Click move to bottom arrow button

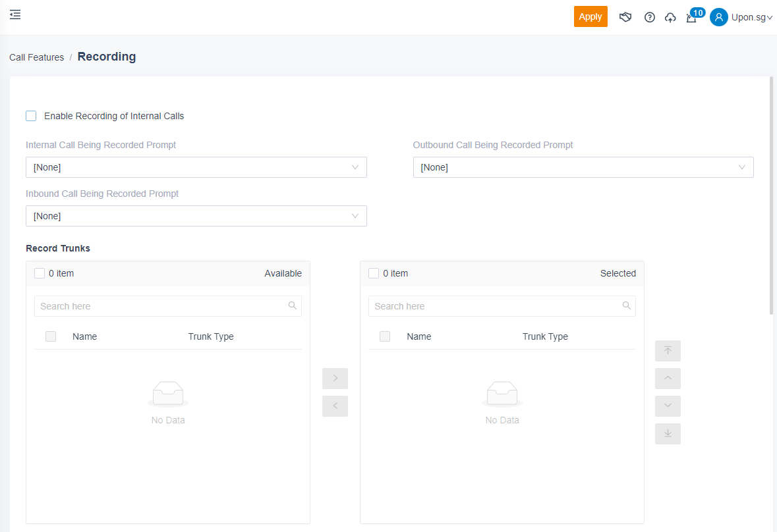(668, 434)
